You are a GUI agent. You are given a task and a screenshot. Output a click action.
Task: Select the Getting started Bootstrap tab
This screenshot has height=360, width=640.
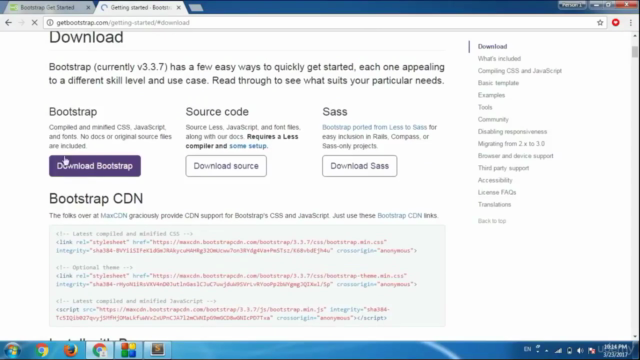[x=139, y=7]
